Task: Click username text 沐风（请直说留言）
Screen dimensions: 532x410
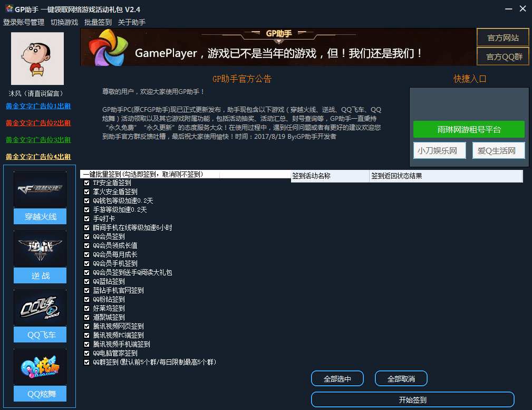Action: point(36,93)
